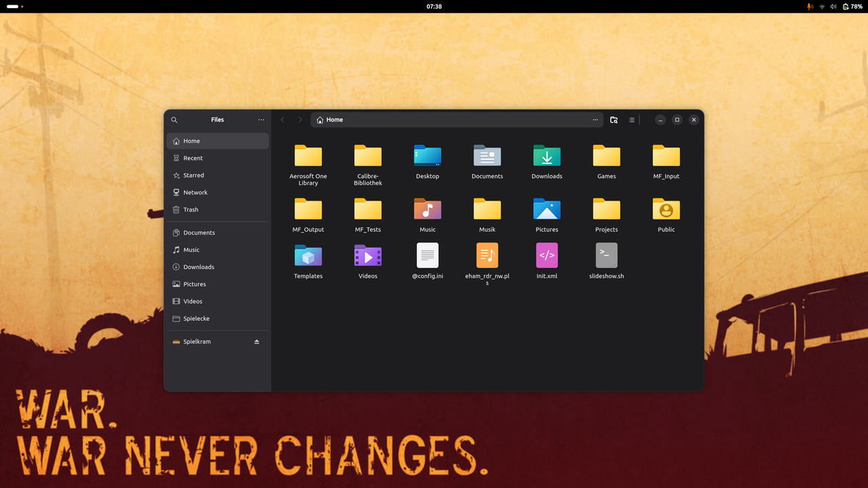The height and width of the screenshot is (488, 868).
Task: Open path bar options menu (three dots)
Action: coord(595,120)
